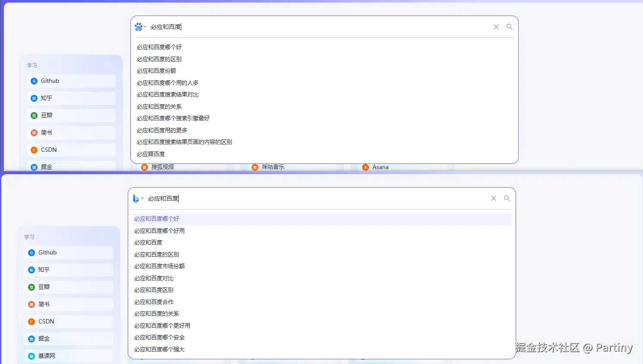Click magnifier search icon in top search box
This screenshot has width=643, height=364.
(x=510, y=27)
